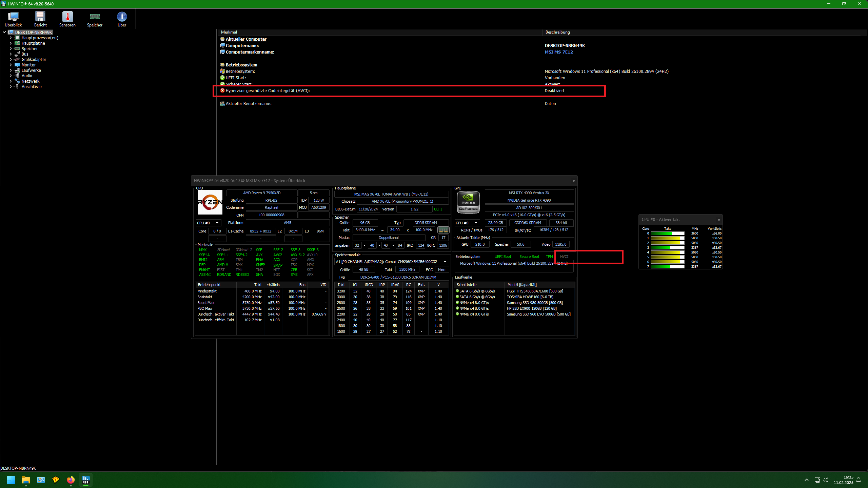868x488 pixels.
Task: Open File Explorer from the taskbar
Action: click(26, 480)
